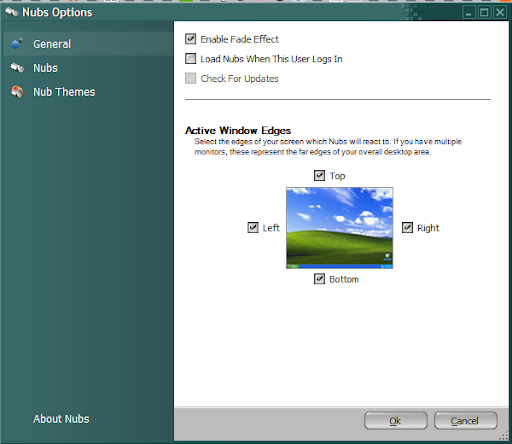This screenshot has width=512, height=444.
Task: Click the Active Window Edges heading
Action: tap(238, 130)
